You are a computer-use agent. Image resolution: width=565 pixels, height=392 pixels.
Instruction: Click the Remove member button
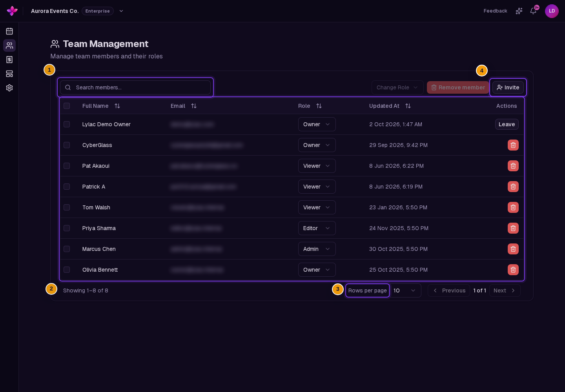(458, 87)
